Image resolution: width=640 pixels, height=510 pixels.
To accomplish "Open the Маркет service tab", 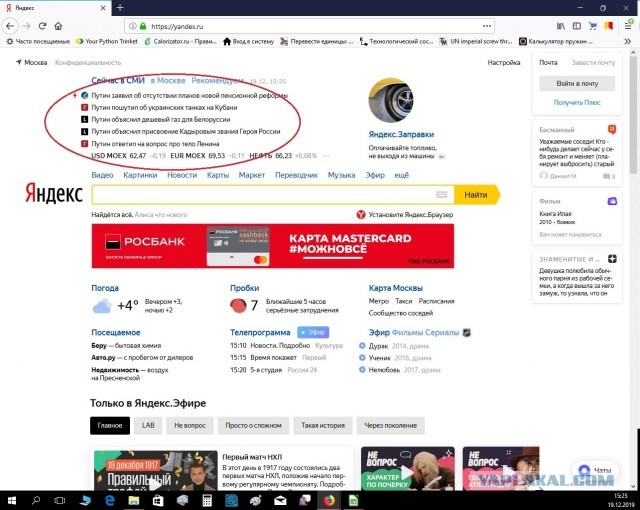I will tap(251, 175).
